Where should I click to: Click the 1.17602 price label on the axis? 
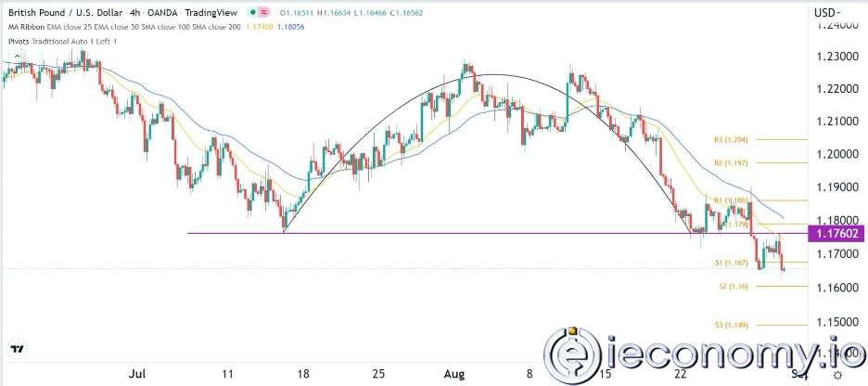click(x=837, y=233)
